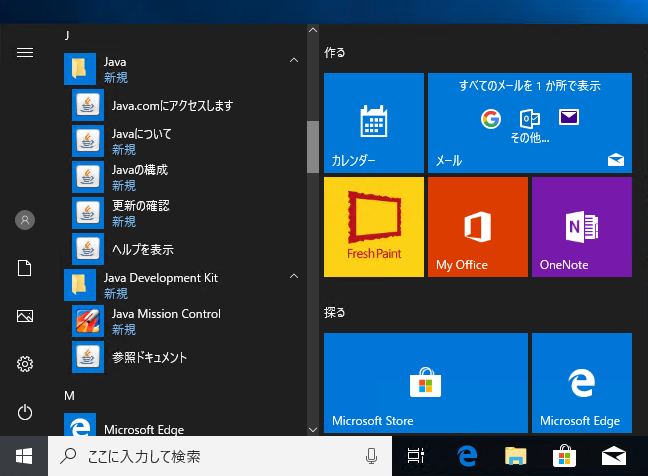648x476 pixels.
Task: Open the Microsoft Store tile
Action: tap(426, 383)
